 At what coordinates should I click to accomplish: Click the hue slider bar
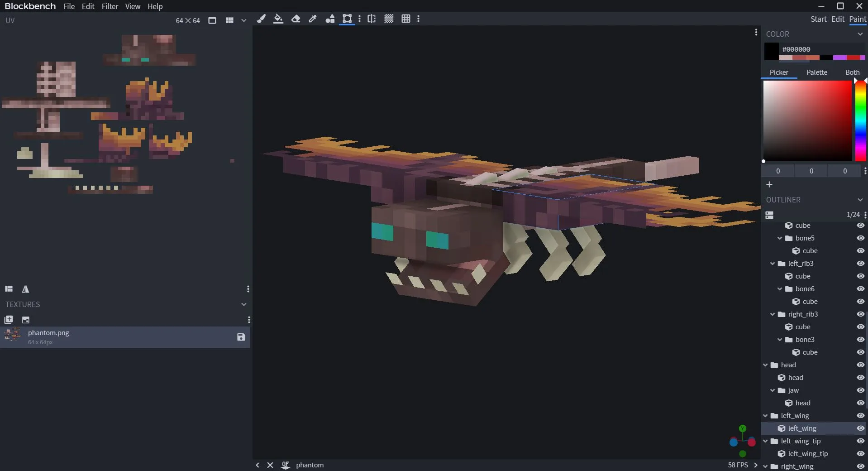pyautogui.click(x=860, y=121)
